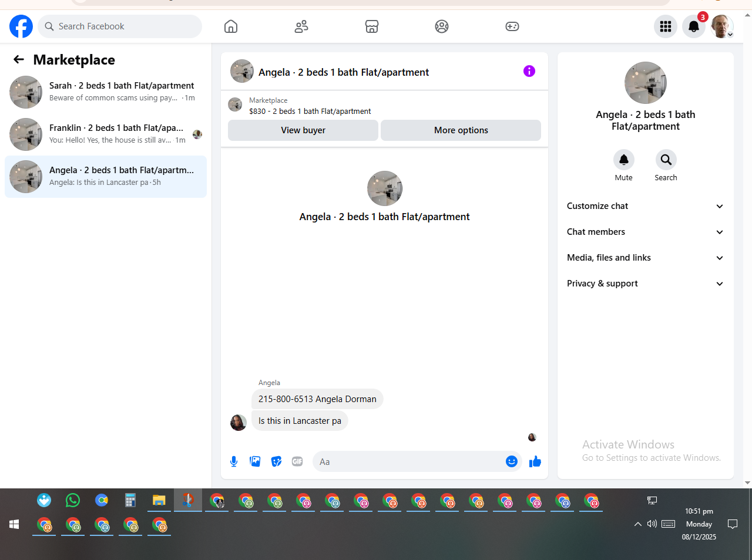Expand Media, files and links section

click(x=646, y=258)
